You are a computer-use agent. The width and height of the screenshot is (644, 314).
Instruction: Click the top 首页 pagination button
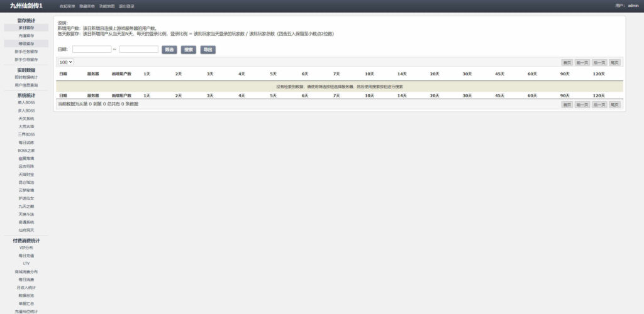click(567, 63)
